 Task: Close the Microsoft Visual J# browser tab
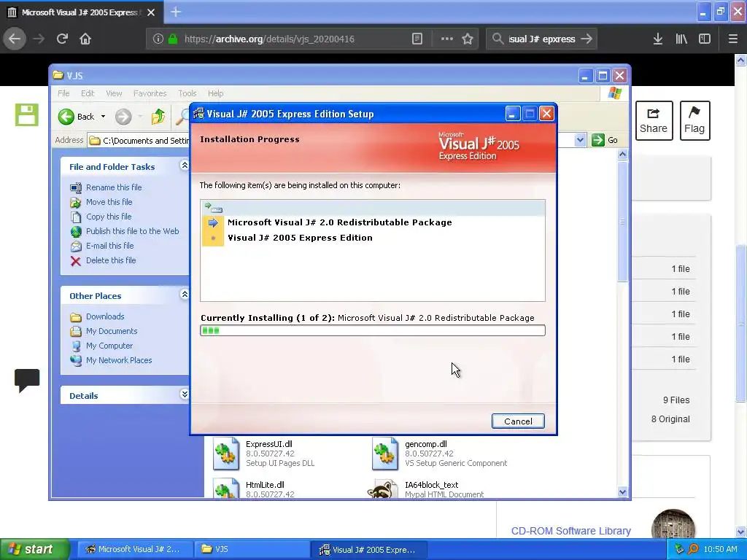pyautogui.click(x=151, y=12)
